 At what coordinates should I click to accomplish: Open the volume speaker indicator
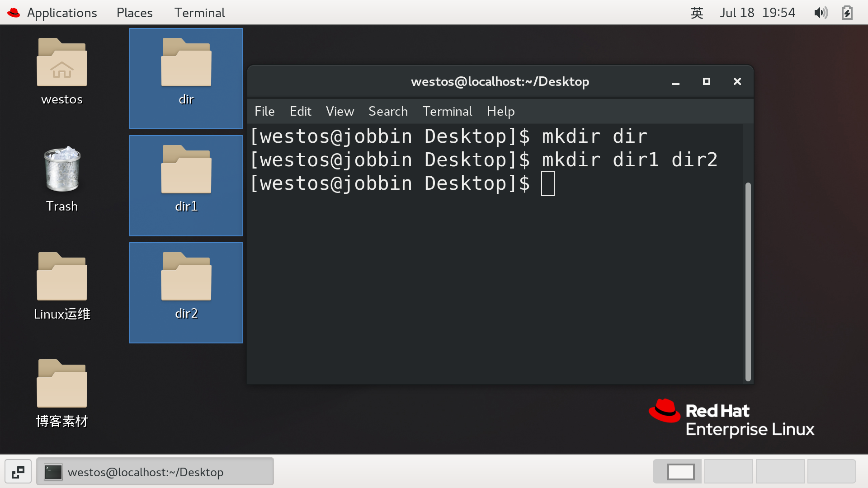[821, 13]
